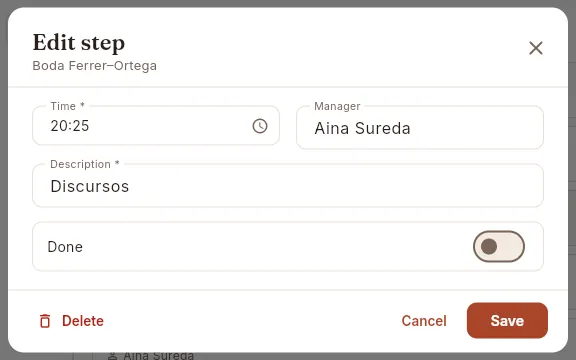Click the Done label text

tap(65, 247)
